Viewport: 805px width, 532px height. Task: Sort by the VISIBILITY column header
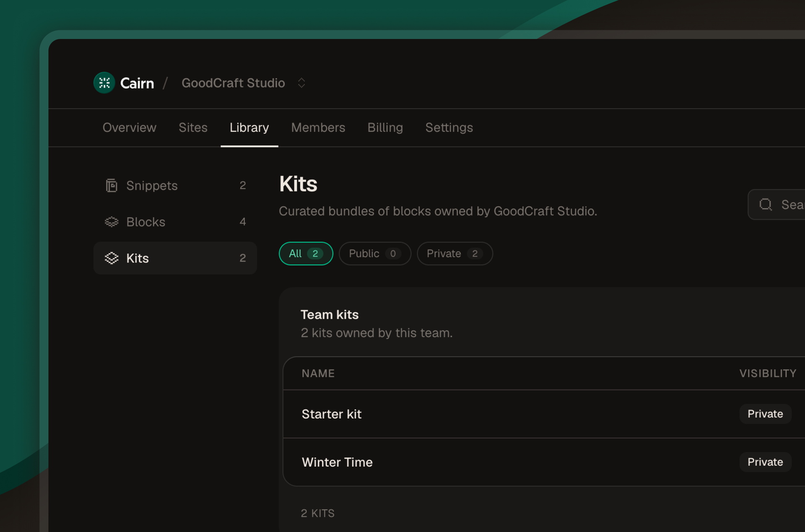pos(768,374)
